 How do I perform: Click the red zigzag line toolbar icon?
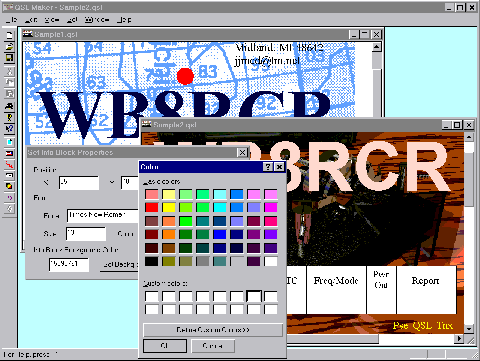coord(9,164)
